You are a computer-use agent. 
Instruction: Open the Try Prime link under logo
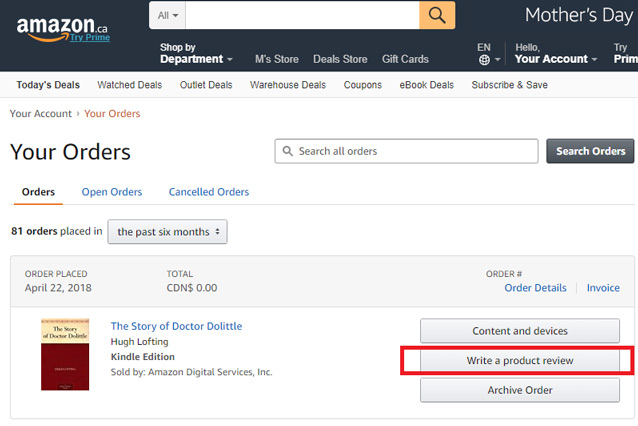tap(90, 37)
